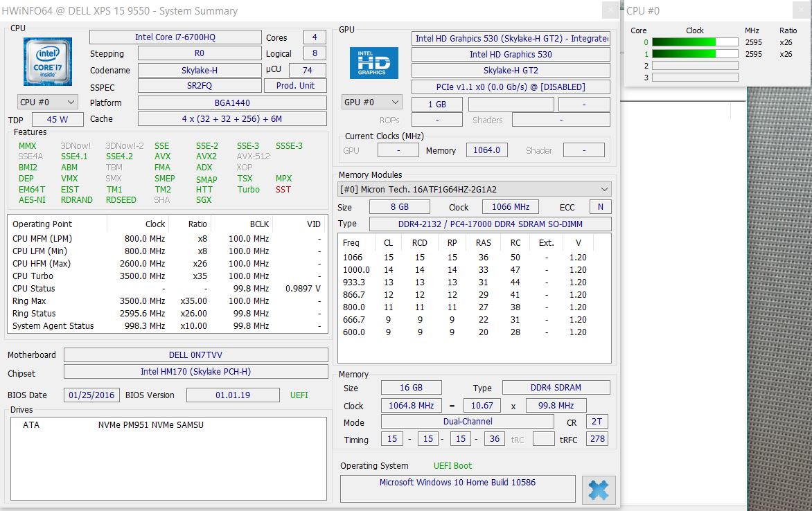Click the Intel Core i7 logo

pos(48,62)
